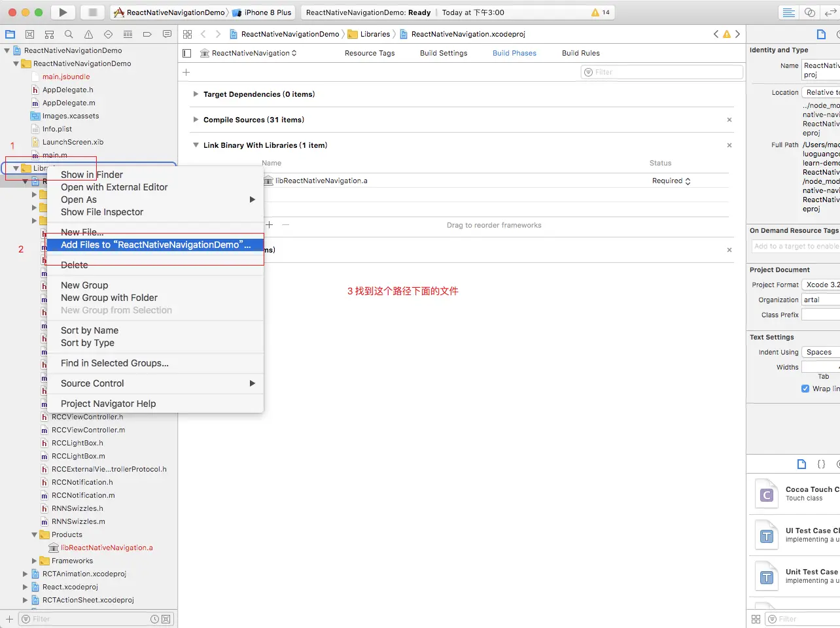The image size is (840, 628).
Task: Select RCCViewController.h file
Action: point(87,417)
